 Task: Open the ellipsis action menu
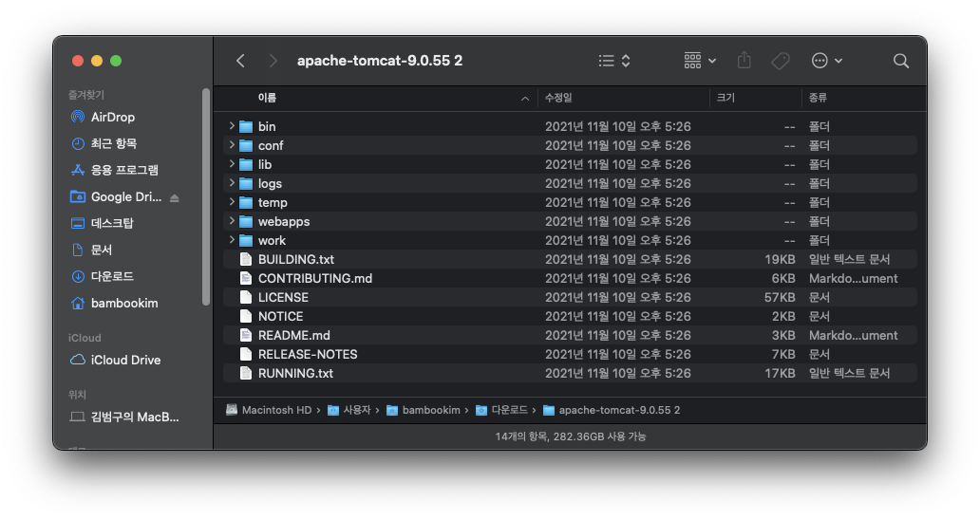click(x=826, y=61)
